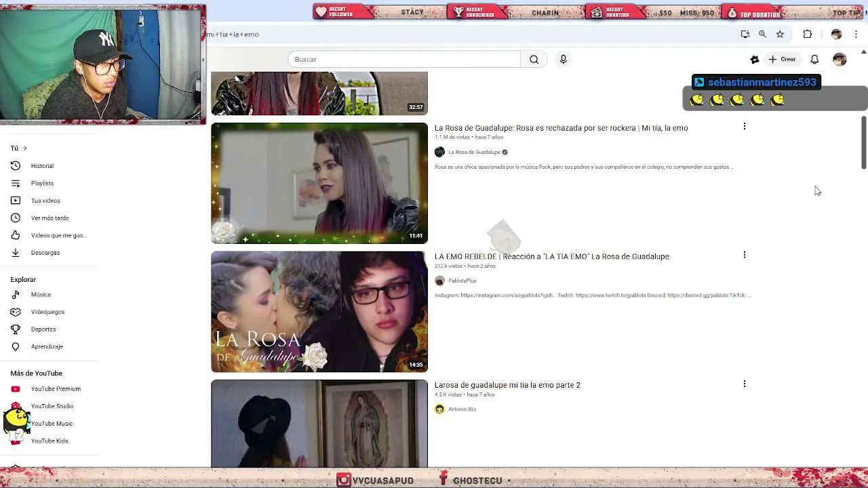Expand the Tú section chevron
This screenshot has height=488, width=868.
[25, 148]
